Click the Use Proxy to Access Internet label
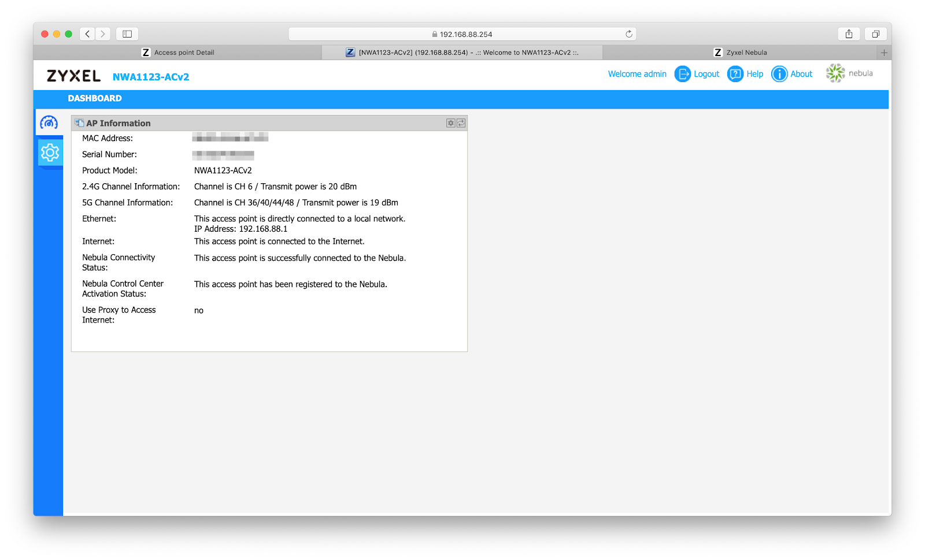The width and height of the screenshot is (925, 560). (119, 315)
